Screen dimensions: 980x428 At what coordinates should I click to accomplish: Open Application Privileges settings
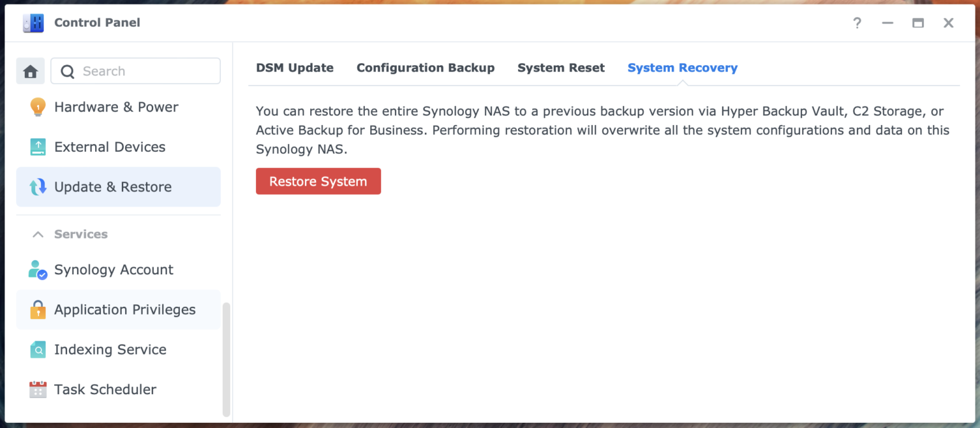pos(125,310)
